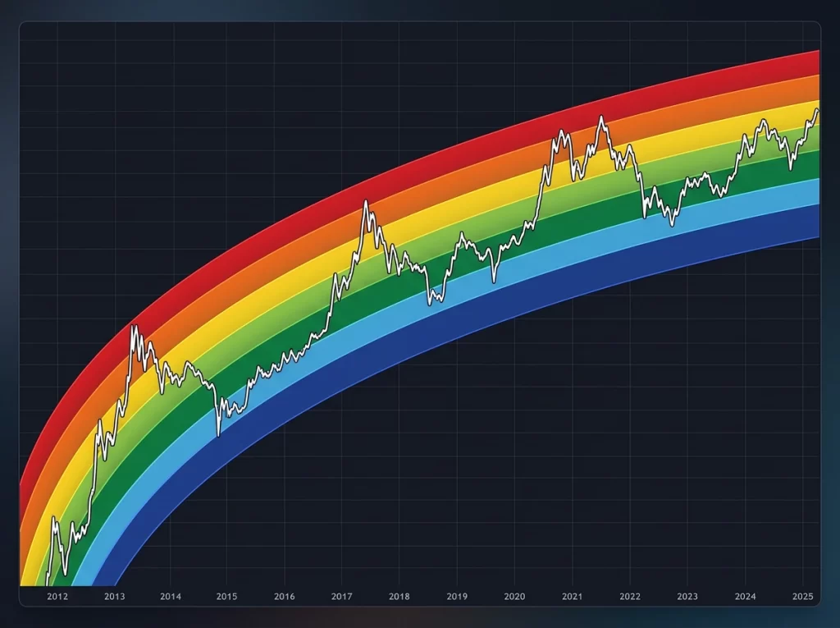Click the price line's highest peak in 2021

[601, 117]
